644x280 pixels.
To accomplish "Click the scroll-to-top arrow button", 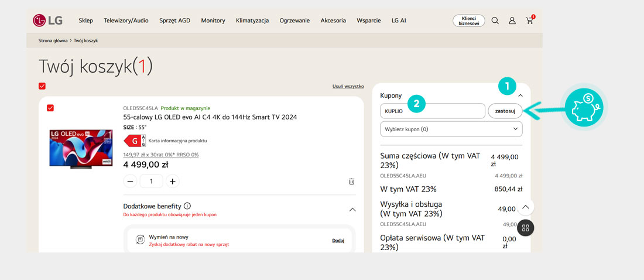I will [525, 207].
